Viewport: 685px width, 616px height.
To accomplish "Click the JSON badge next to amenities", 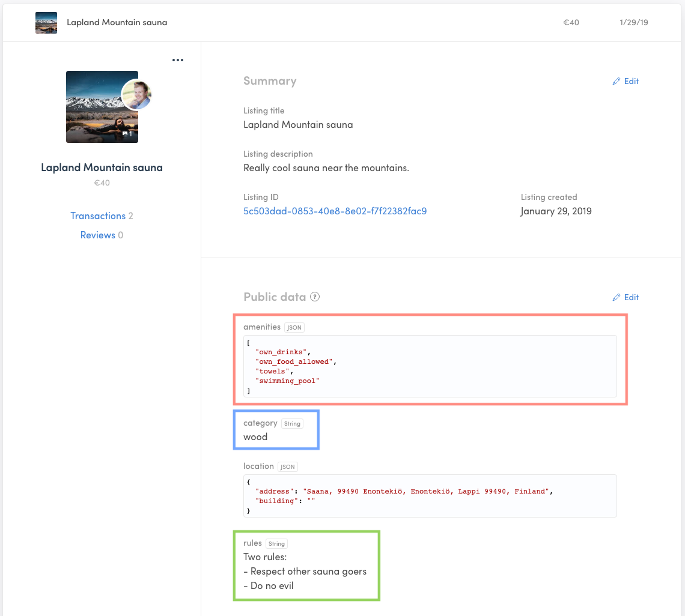I will (294, 327).
